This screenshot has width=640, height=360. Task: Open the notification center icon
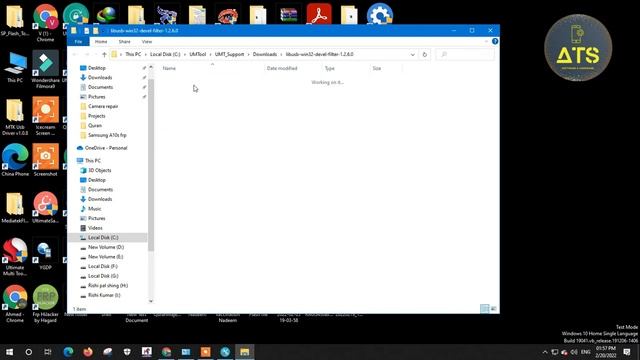(x=627, y=352)
